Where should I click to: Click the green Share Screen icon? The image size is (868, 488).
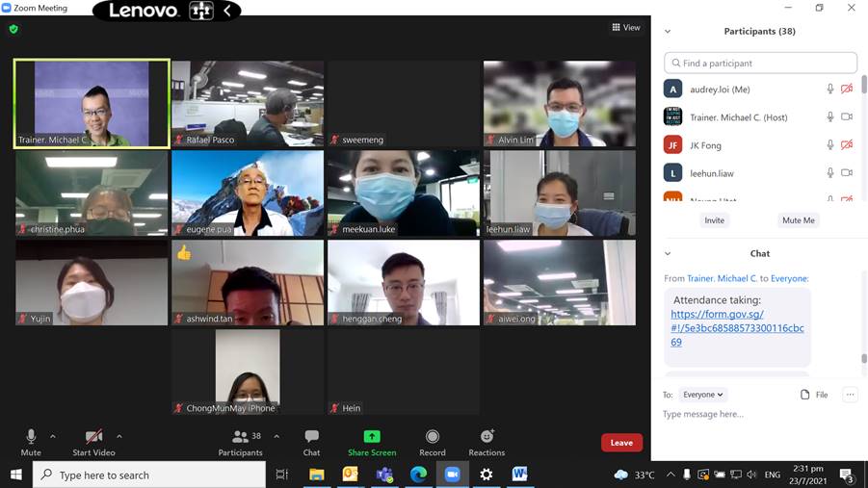[372, 437]
